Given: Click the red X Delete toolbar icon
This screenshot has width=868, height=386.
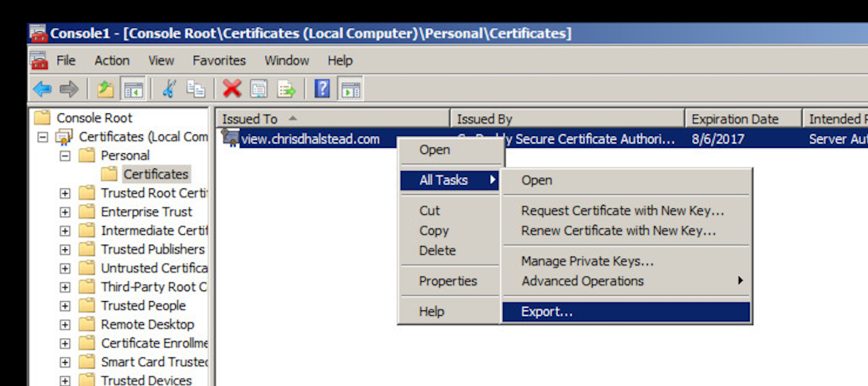Looking at the screenshot, I should (232, 89).
